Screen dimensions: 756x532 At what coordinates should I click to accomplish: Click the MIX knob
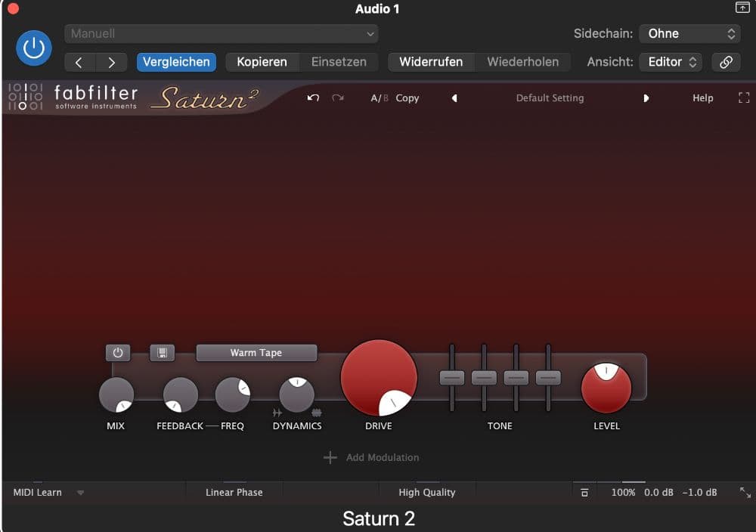tap(116, 395)
